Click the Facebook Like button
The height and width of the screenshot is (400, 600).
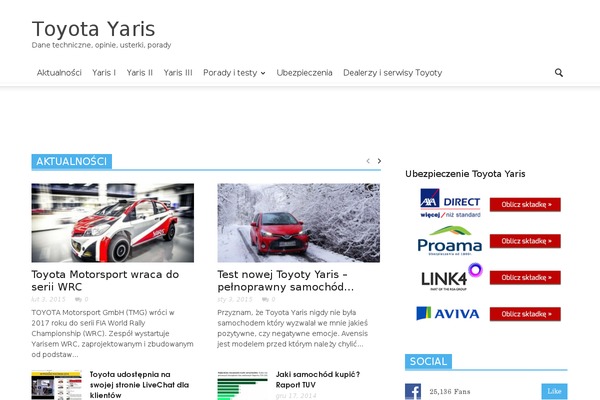pos(554,391)
